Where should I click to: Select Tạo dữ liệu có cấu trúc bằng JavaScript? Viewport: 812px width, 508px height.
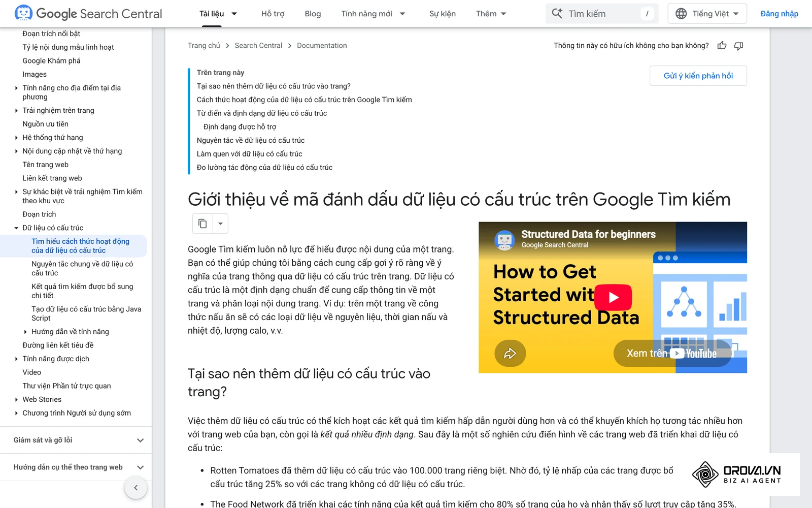coord(86,313)
